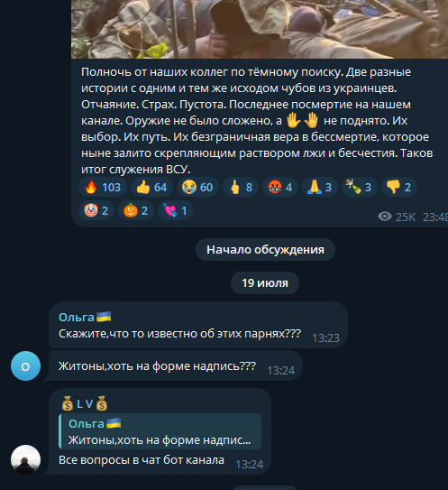Click the middle finger reaction 8
Image resolution: width=448 pixels, height=490 pixels.
(241, 187)
